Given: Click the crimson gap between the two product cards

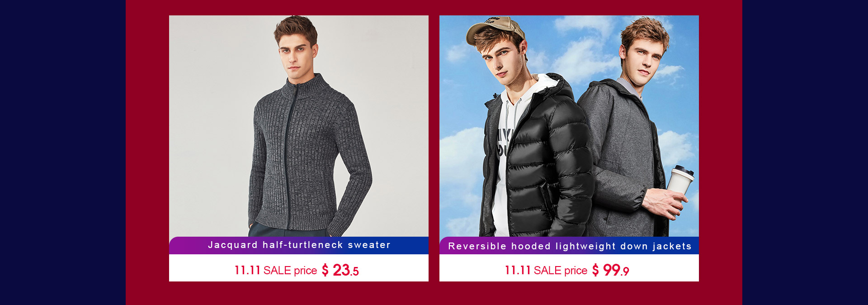Looking at the screenshot, I should [x=434, y=148].
